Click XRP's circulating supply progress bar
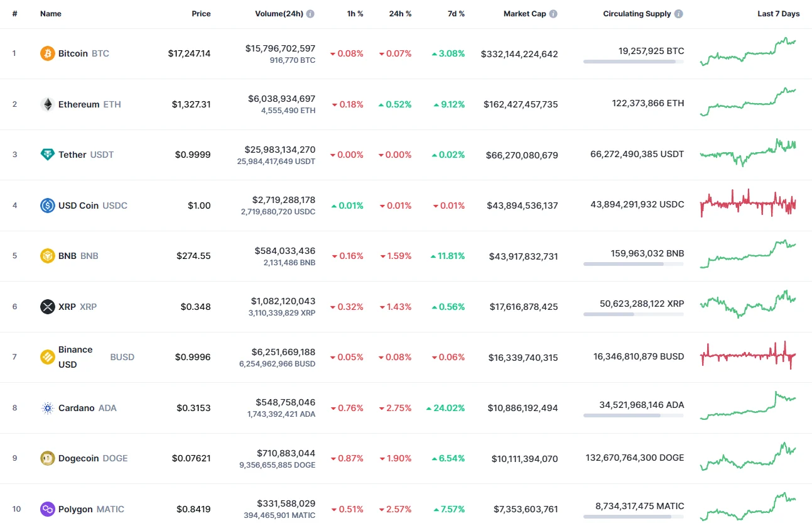 click(634, 314)
